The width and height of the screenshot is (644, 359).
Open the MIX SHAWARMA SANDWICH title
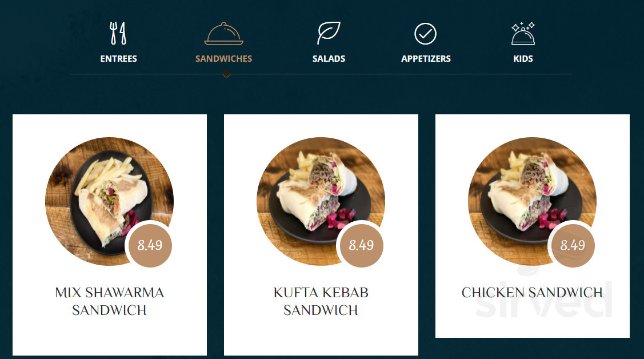click(110, 301)
